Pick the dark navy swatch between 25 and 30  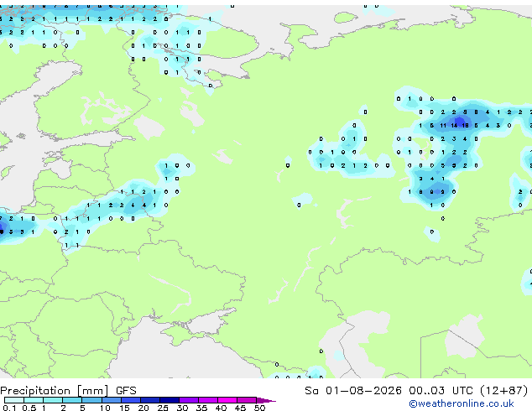170,400
